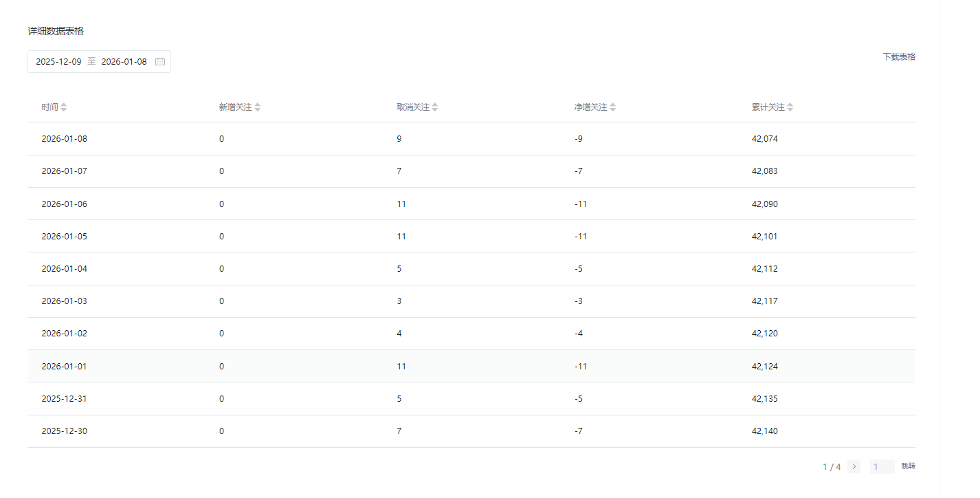Viewport: 980px width, 498px height.
Task: Click the 2026-01-03 date cell
Action: pyautogui.click(x=65, y=301)
